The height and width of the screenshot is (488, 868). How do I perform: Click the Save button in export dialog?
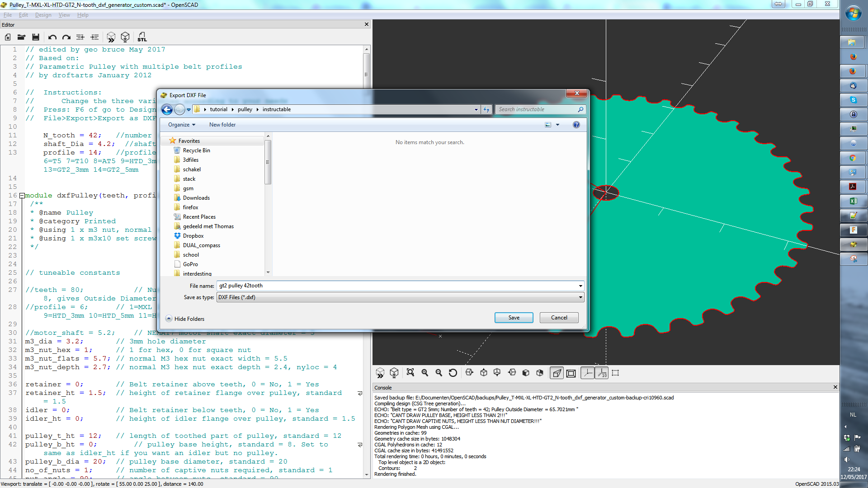point(514,318)
